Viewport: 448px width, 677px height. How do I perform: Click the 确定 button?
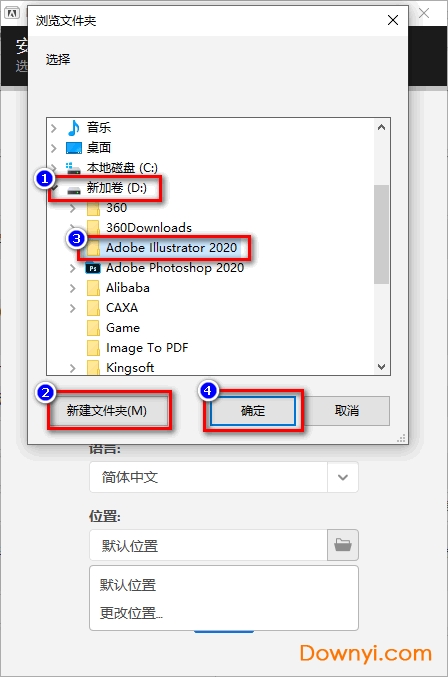click(253, 411)
